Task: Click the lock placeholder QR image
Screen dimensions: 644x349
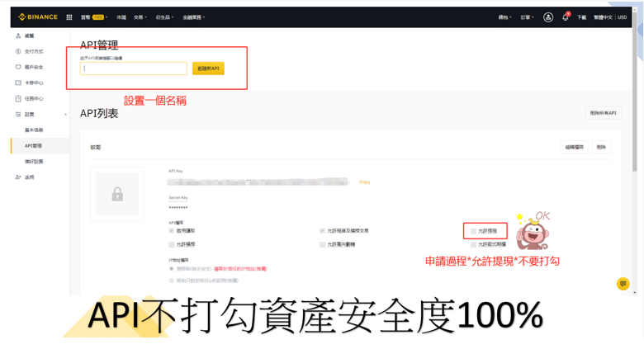Action: pyautogui.click(x=117, y=194)
